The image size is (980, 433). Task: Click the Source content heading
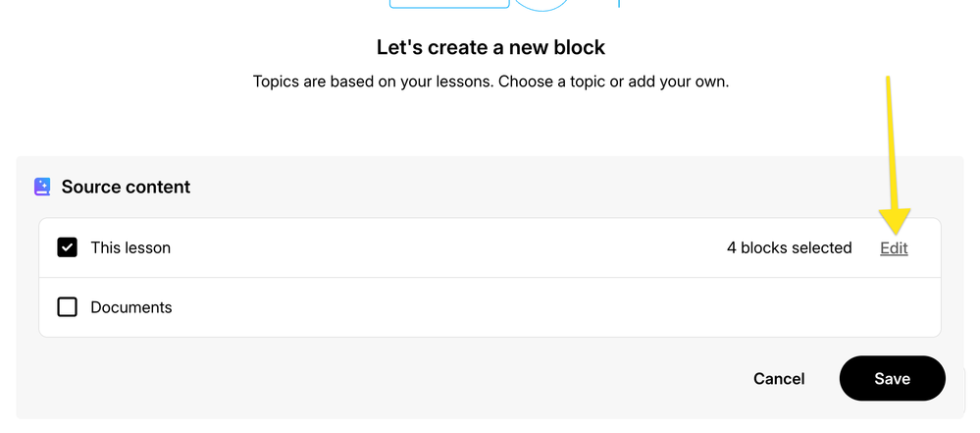tap(126, 187)
